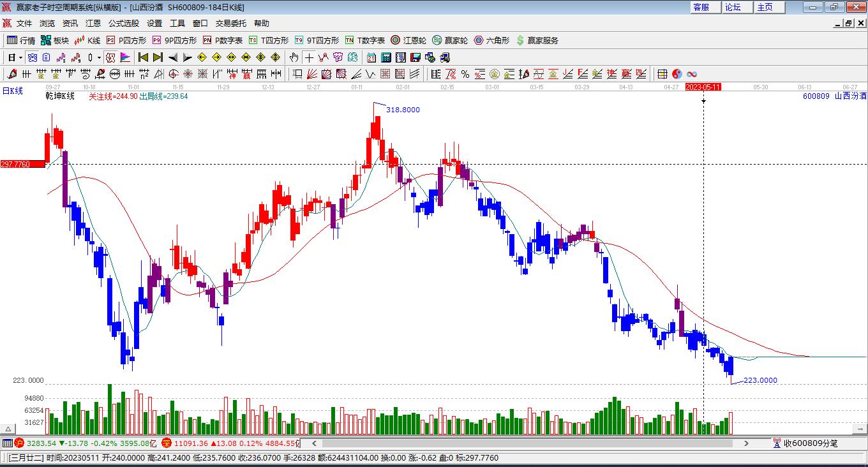Open the 行情 market quotes view
The width and height of the screenshot is (868, 467).
point(21,40)
